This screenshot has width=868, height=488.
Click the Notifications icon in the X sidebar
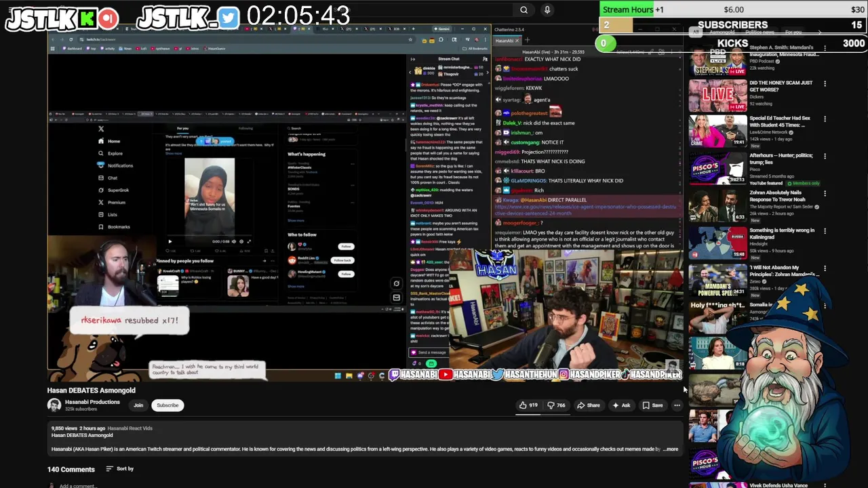[101, 165]
